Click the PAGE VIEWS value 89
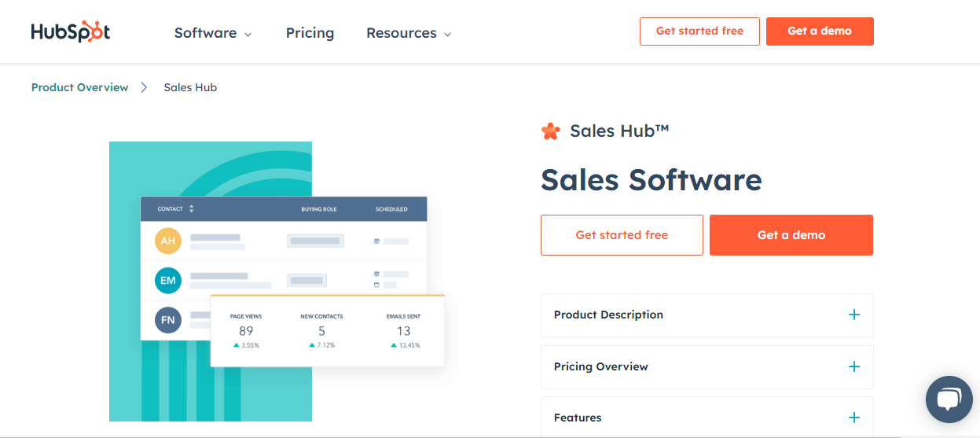 point(246,331)
